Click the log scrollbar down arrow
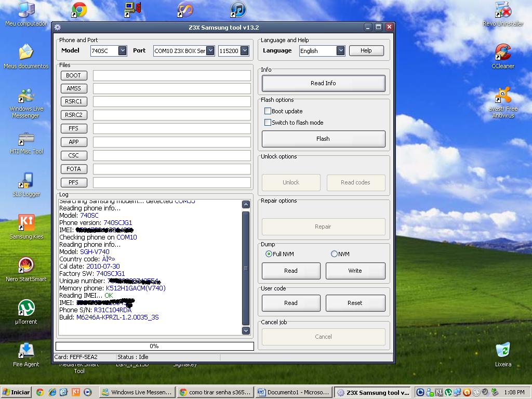 pyautogui.click(x=246, y=330)
